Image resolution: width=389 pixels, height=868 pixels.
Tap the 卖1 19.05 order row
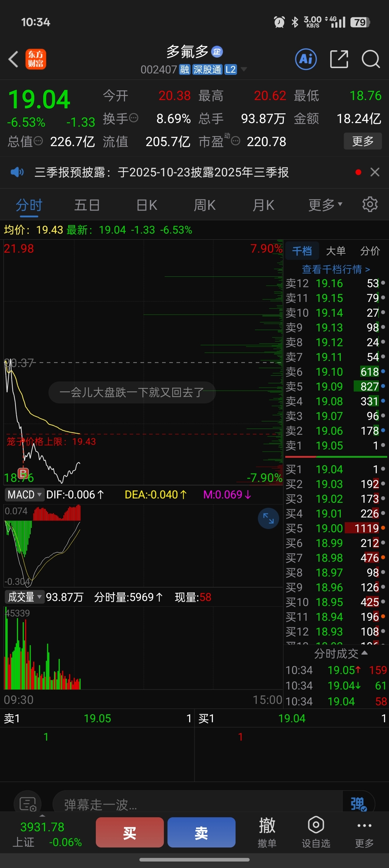336,446
